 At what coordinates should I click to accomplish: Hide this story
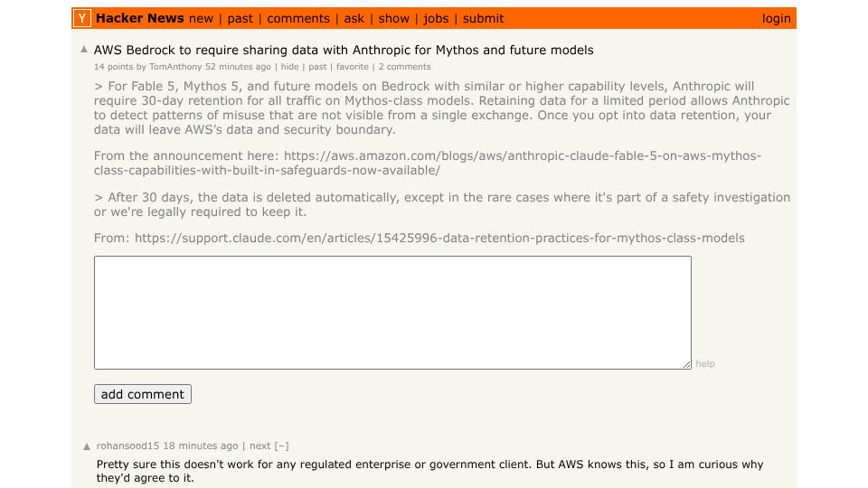tap(289, 66)
